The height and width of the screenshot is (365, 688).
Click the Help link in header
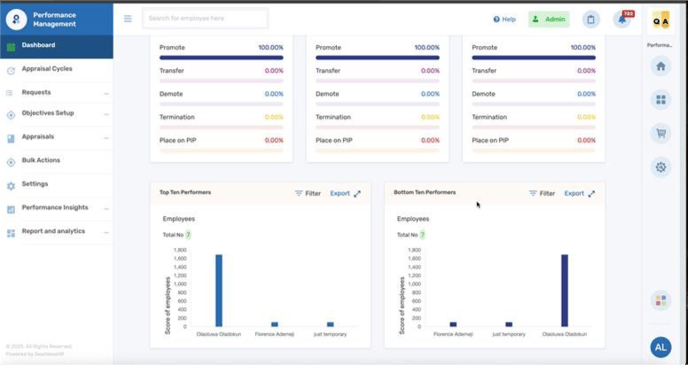pyautogui.click(x=505, y=19)
